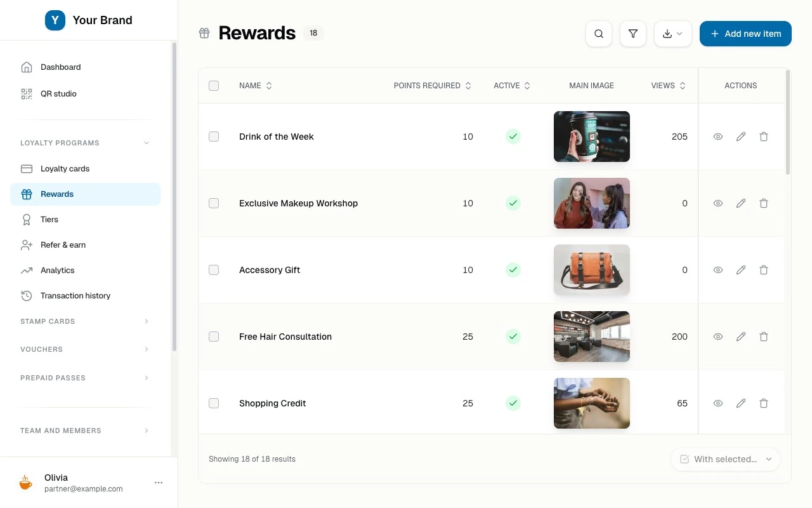The image size is (812, 508).
Task: Open Refer & earn in sidebar
Action: tap(86, 245)
